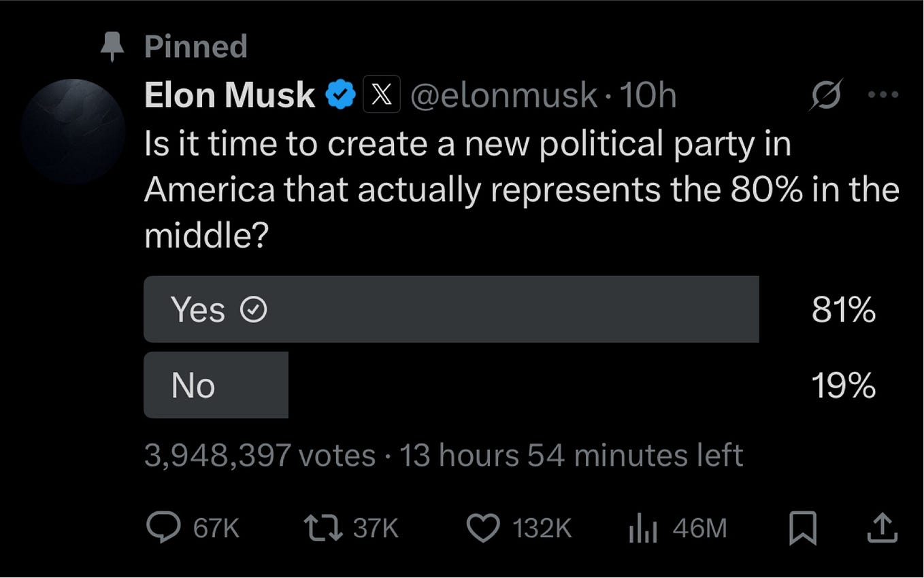Open the three-dot more options menu
This screenshot has width=924, height=578.
[x=884, y=95]
